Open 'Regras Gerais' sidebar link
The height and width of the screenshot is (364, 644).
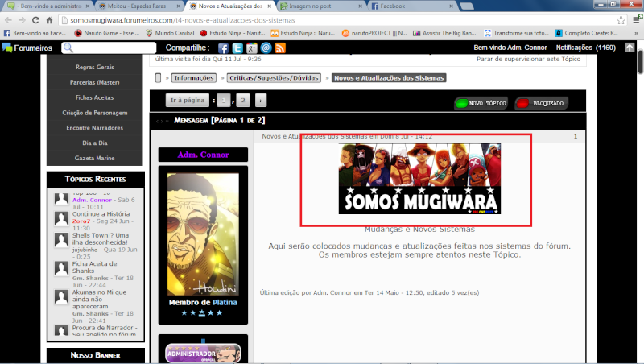(x=94, y=67)
